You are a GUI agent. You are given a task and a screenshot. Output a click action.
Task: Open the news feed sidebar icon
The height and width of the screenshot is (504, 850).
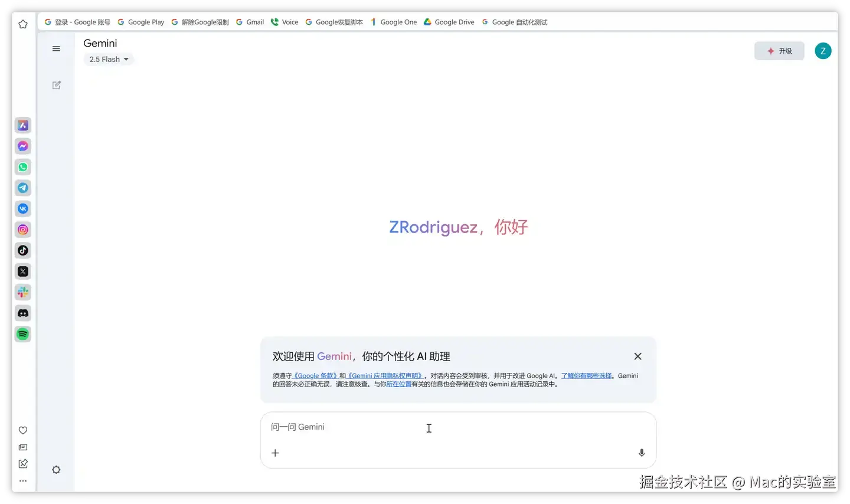[x=23, y=447]
